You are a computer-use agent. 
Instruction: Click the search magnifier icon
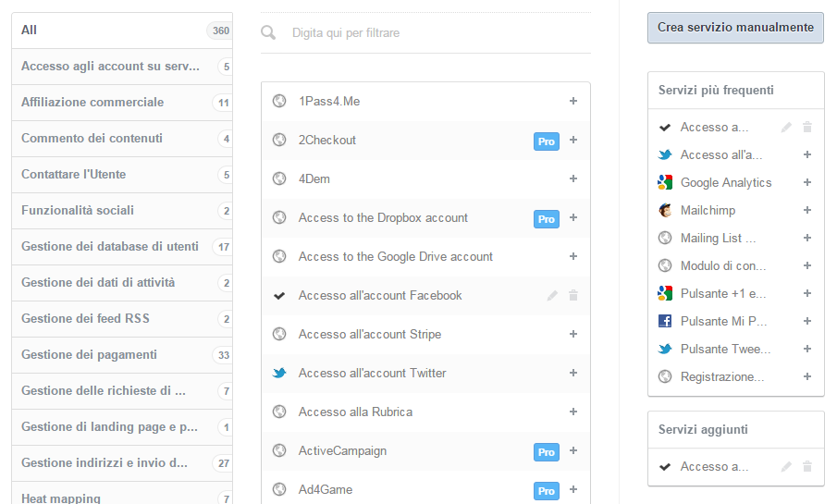click(x=268, y=32)
